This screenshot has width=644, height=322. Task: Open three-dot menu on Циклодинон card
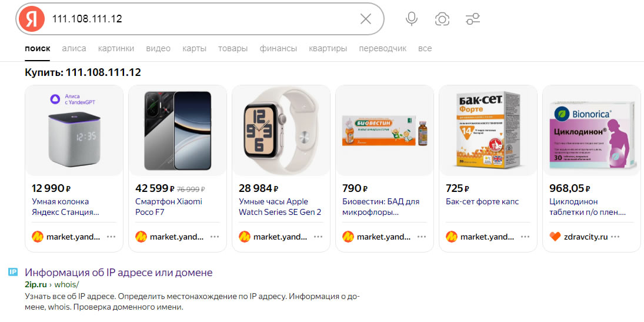[x=615, y=237]
